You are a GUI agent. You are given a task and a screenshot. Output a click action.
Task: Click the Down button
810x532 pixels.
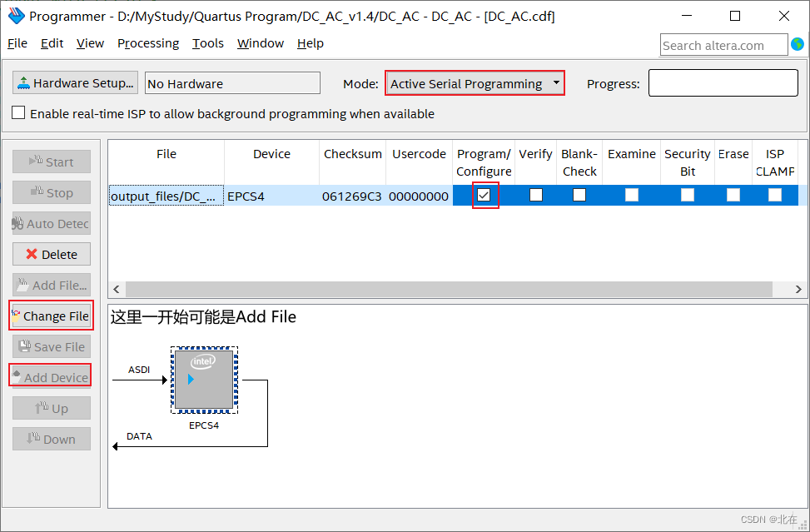click(52, 439)
